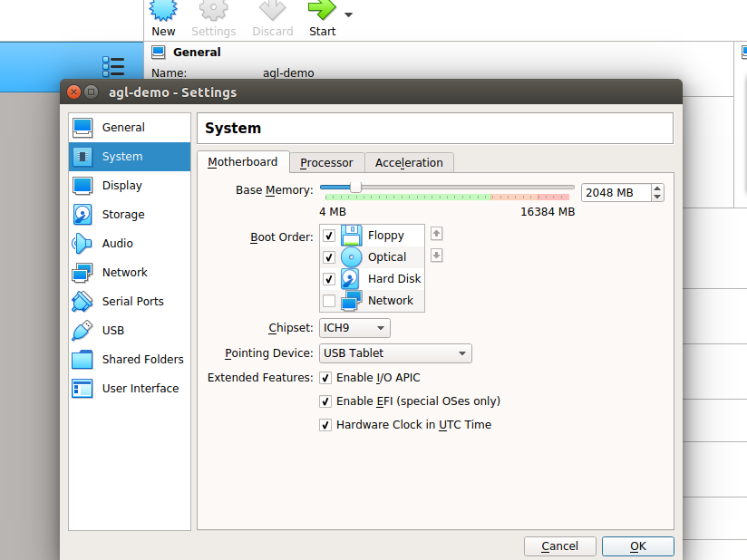The image size is (747, 560).
Task: Open Network settings category
Action: coord(130,273)
